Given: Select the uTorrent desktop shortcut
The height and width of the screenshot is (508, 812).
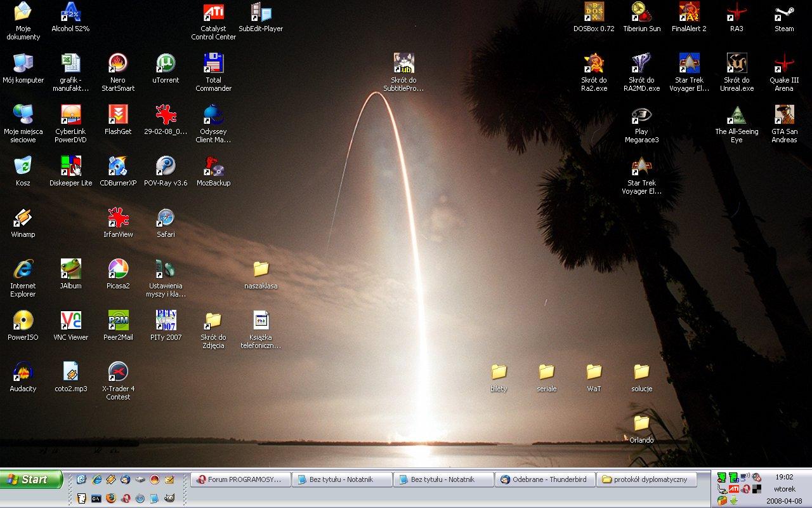Looking at the screenshot, I should [166, 69].
